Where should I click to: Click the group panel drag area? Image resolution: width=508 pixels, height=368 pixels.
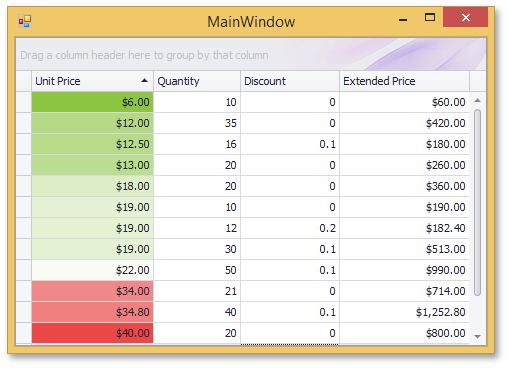click(x=251, y=54)
